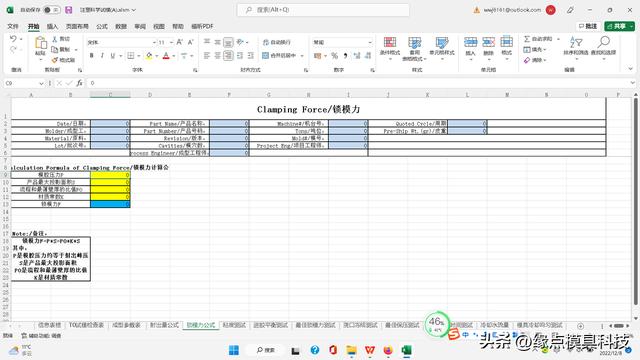640x360 pixels.
Task: Increase font size with larger A
Action: coord(180,42)
